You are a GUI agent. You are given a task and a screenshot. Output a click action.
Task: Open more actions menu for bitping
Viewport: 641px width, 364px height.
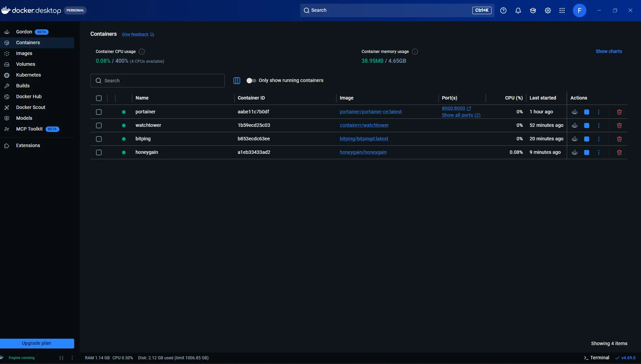599,139
